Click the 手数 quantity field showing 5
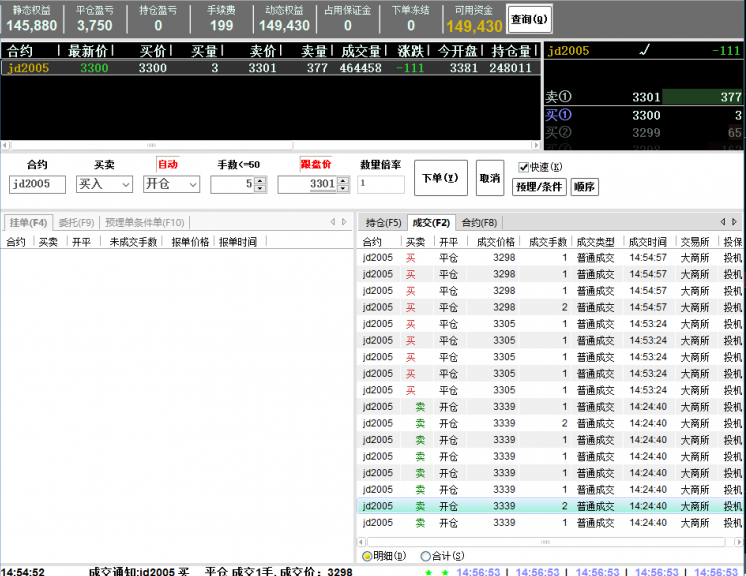 (x=233, y=185)
